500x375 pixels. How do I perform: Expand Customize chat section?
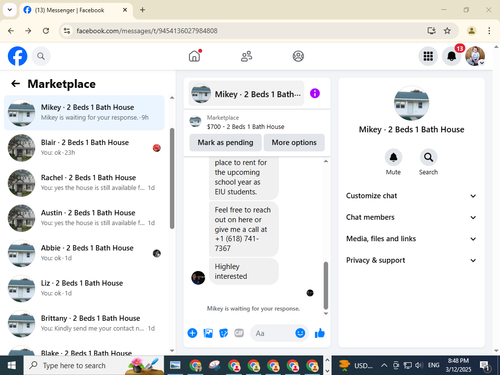coord(411,196)
